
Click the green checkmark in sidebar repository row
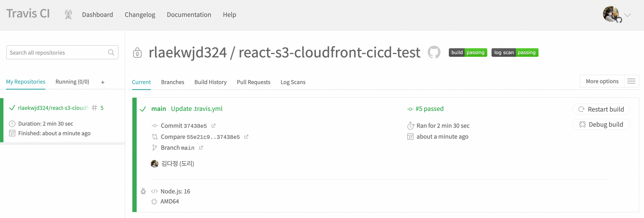coord(12,108)
